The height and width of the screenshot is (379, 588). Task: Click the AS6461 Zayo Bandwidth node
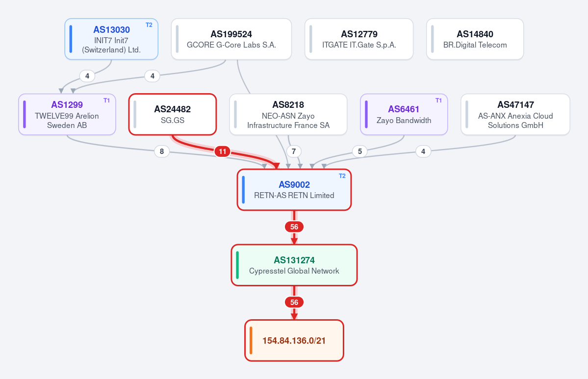(404, 114)
